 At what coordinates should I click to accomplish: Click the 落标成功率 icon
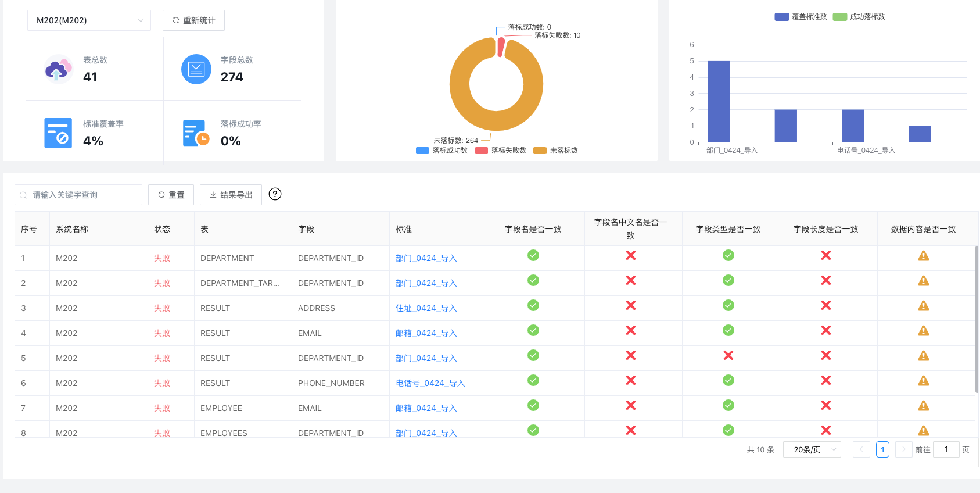(x=196, y=133)
